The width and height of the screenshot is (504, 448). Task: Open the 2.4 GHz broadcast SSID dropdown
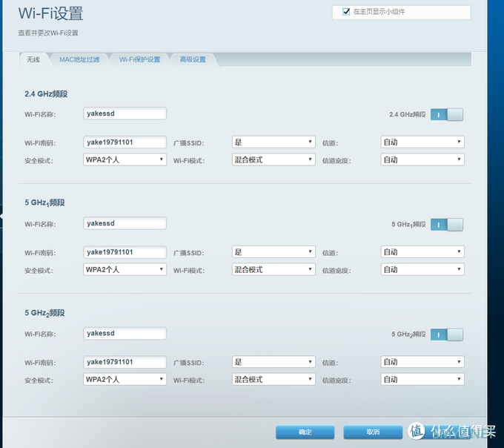(273, 142)
